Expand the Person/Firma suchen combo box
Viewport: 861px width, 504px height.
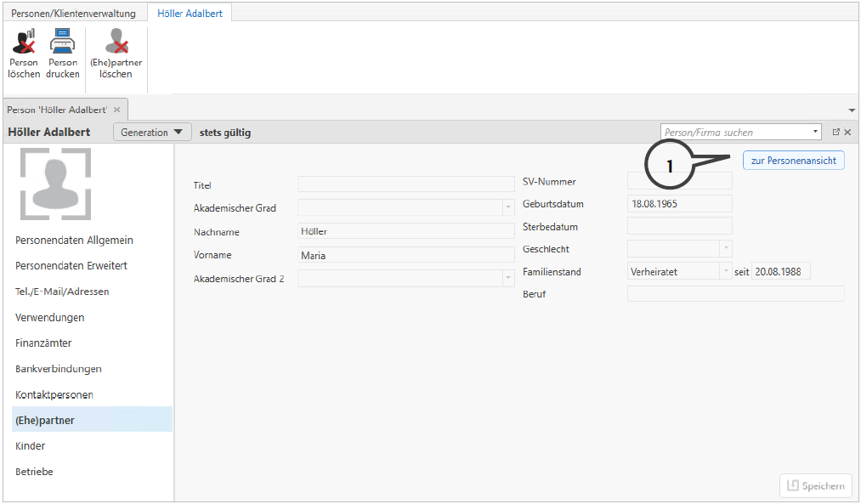point(815,133)
